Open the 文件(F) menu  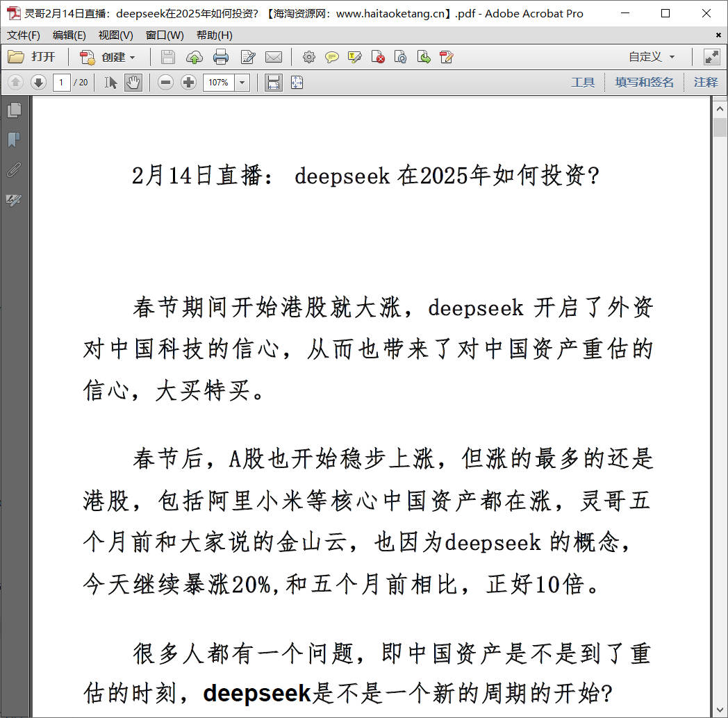click(23, 35)
